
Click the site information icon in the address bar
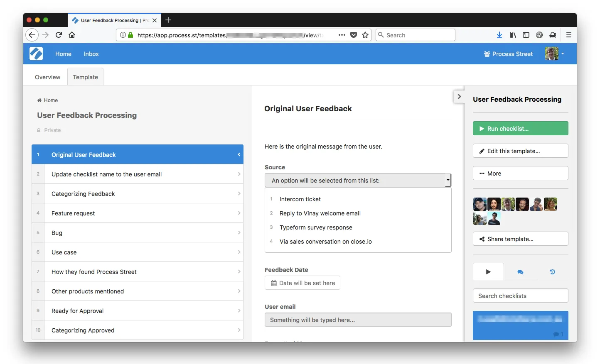[x=123, y=35]
